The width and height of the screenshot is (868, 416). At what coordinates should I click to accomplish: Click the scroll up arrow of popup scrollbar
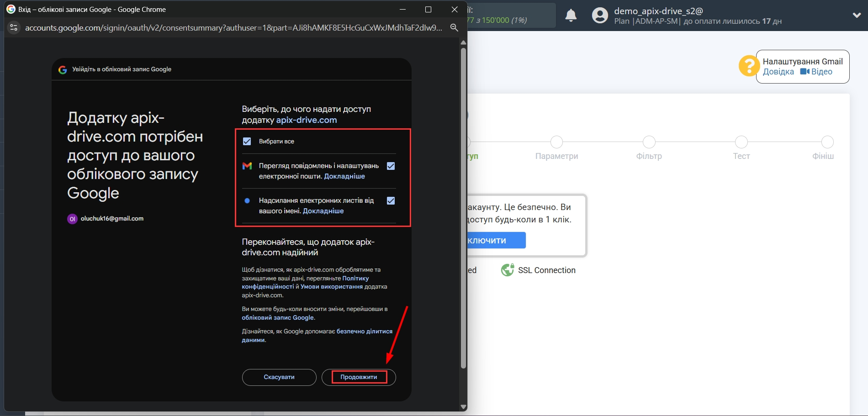[463, 42]
